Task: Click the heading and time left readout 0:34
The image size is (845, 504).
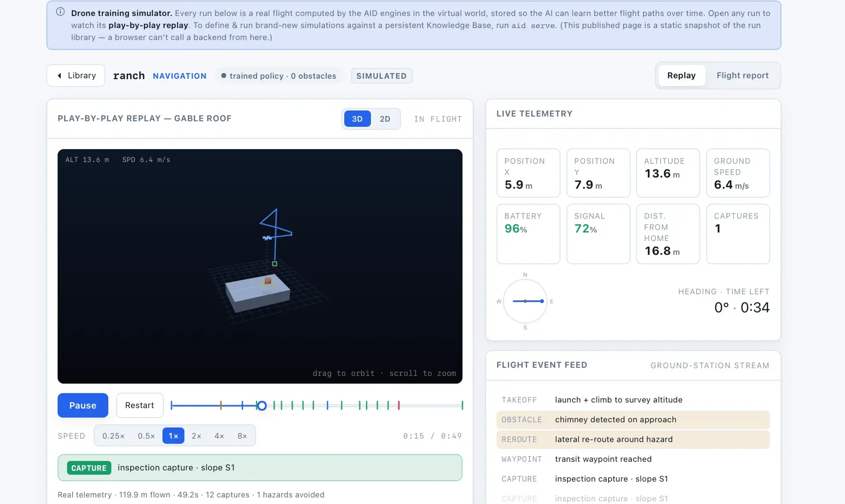Action: point(742,307)
